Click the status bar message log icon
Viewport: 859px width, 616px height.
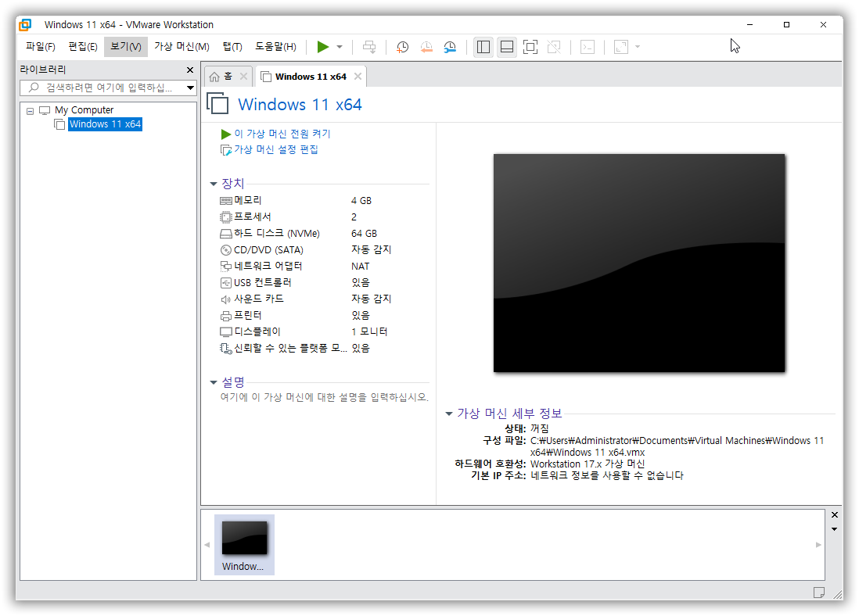[x=819, y=593]
